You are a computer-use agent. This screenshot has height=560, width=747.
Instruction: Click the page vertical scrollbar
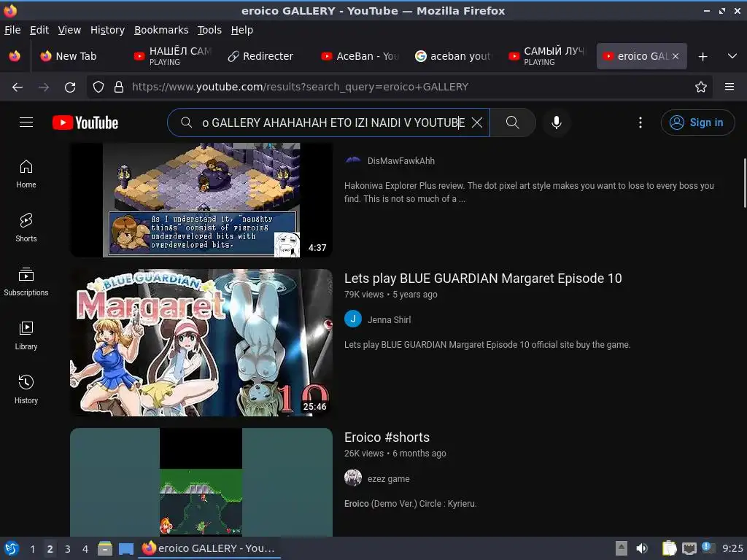click(x=745, y=183)
